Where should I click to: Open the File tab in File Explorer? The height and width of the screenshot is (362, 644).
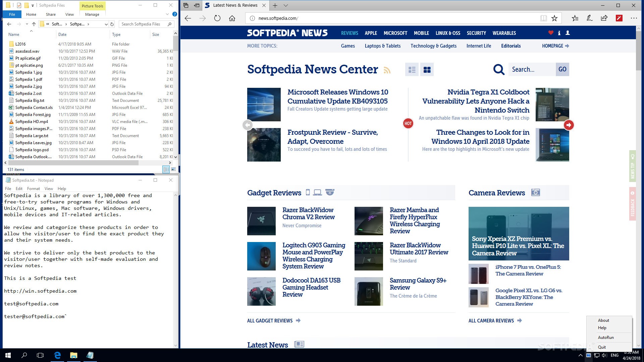click(x=12, y=14)
